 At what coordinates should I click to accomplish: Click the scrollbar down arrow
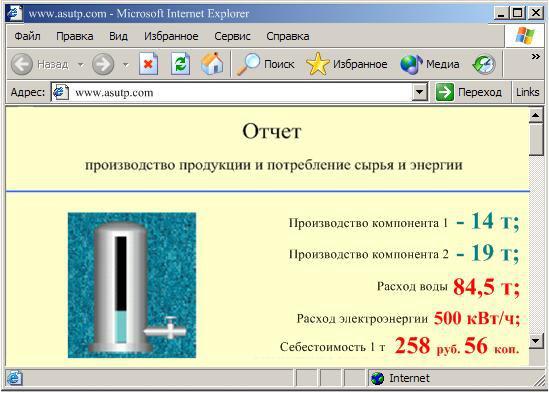[x=536, y=340]
